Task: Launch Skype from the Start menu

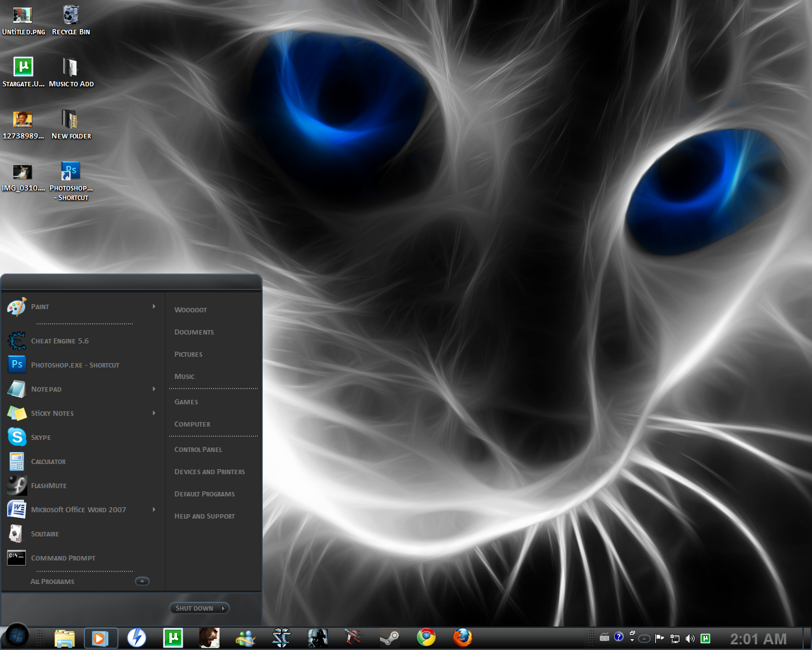Action: 41,437
